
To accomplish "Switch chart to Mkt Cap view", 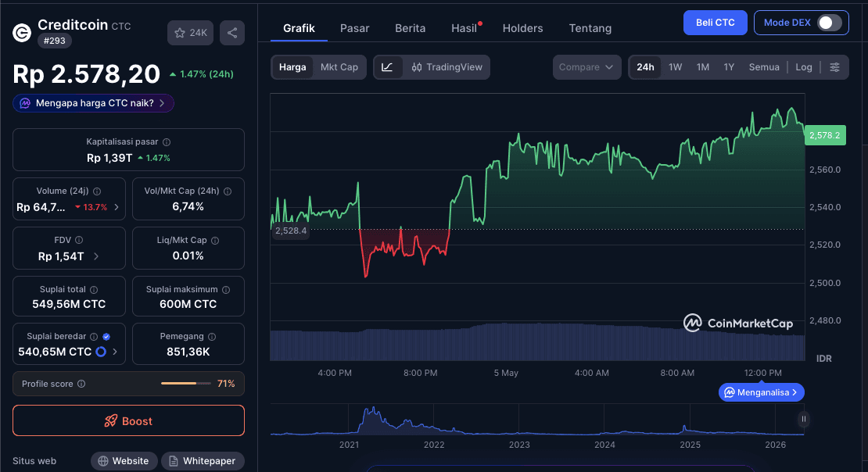I will tap(339, 67).
